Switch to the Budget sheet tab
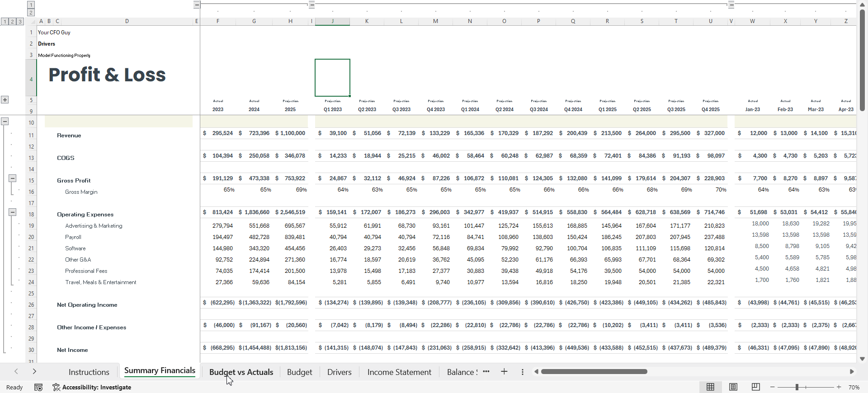The height and width of the screenshot is (393, 868). (299, 372)
